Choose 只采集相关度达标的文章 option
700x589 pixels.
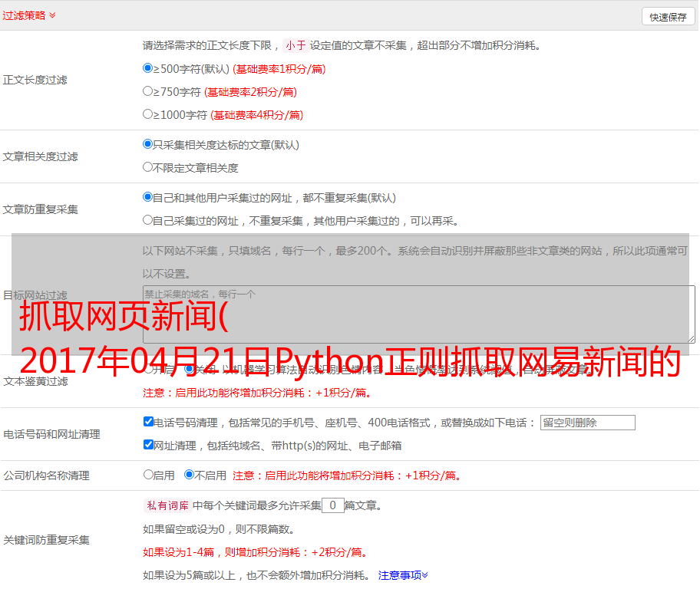148,144
